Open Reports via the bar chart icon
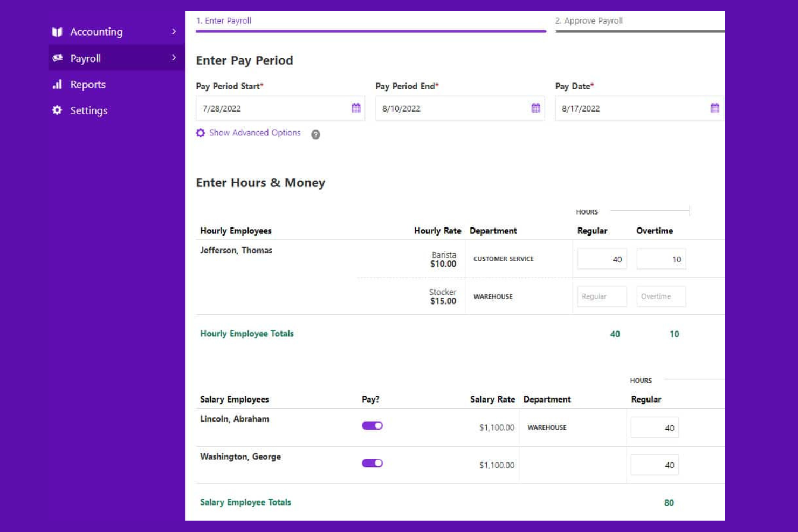The width and height of the screenshot is (798, 532). (x=58, y=84)
